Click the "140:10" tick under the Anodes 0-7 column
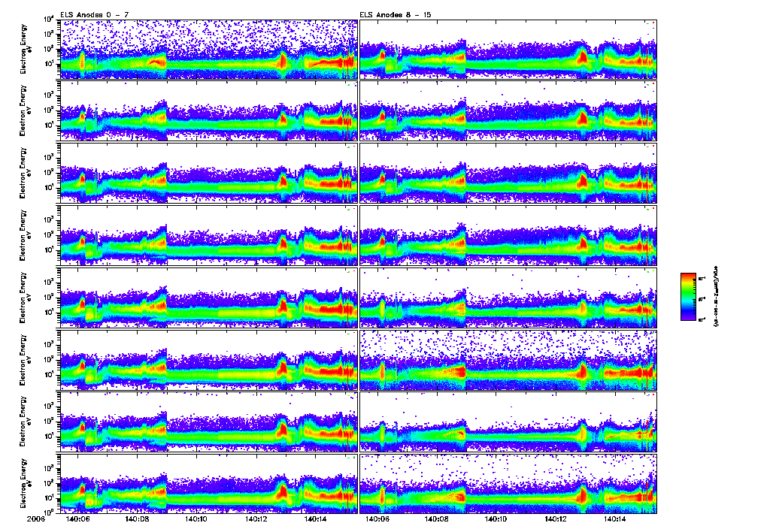 point(196,519)
